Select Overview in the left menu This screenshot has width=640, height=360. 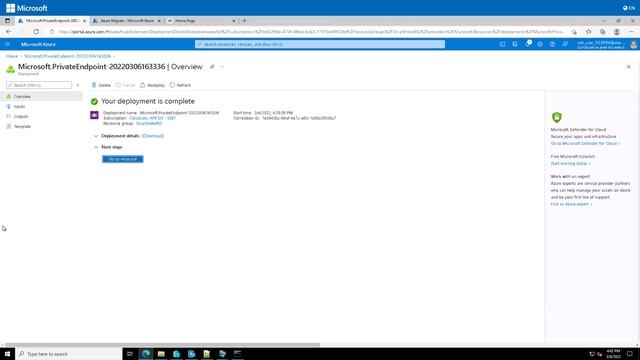(x=41, y=96)
